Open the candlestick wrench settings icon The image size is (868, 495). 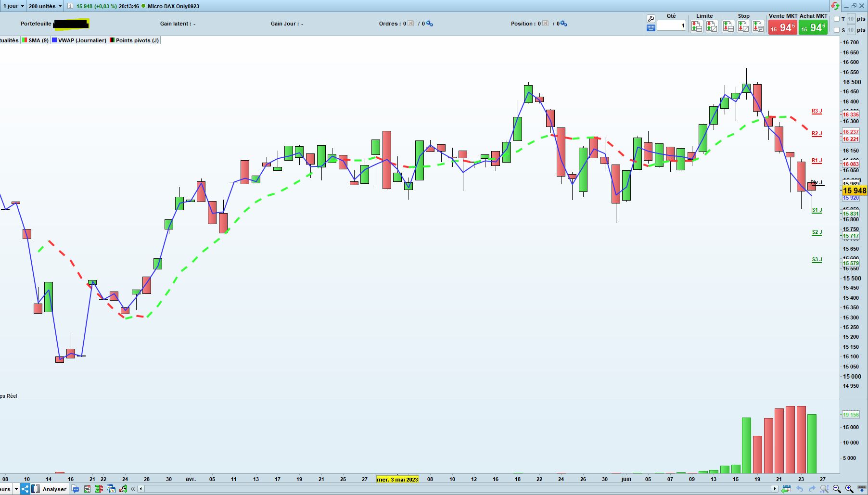point(123,489)
